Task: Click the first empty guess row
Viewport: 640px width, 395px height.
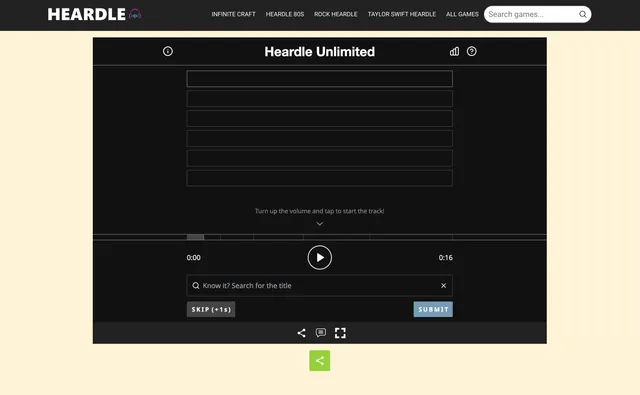Action: 320,79
